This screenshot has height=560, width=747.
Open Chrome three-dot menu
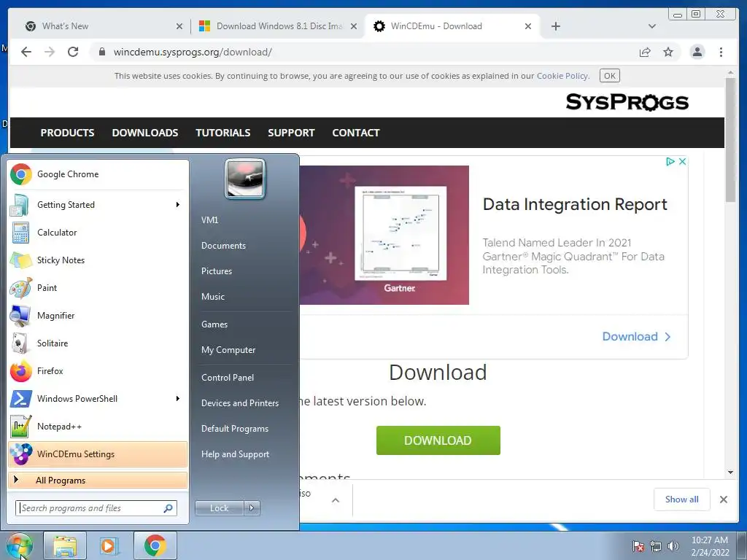[x=721, y=52]
